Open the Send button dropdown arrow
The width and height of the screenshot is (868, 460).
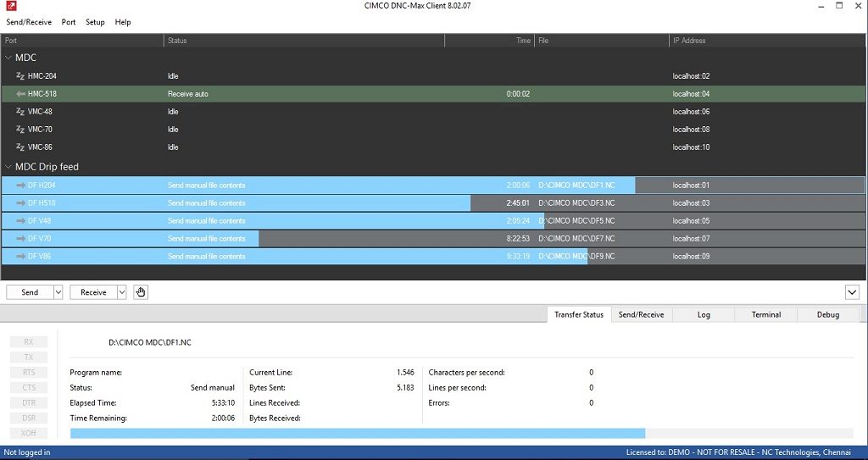coord(58,292)
